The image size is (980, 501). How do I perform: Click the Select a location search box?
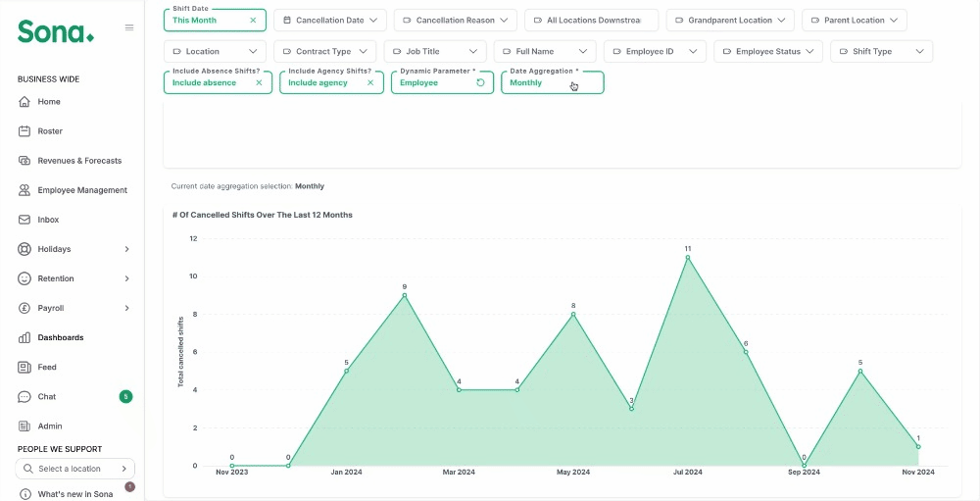(75, 469)
